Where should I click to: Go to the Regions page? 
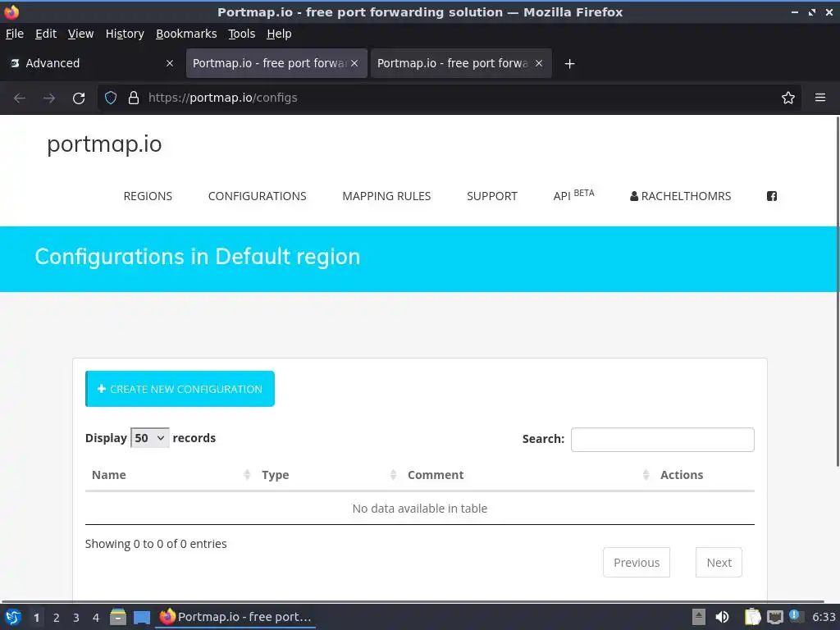pyautogui.click(x=148, y=196)
